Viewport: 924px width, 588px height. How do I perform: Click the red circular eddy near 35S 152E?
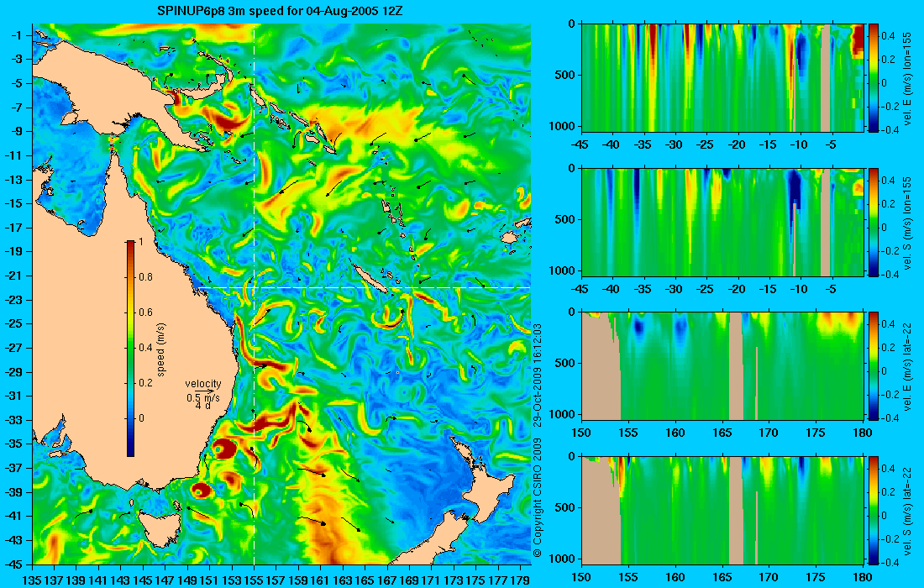coord(223,449)
